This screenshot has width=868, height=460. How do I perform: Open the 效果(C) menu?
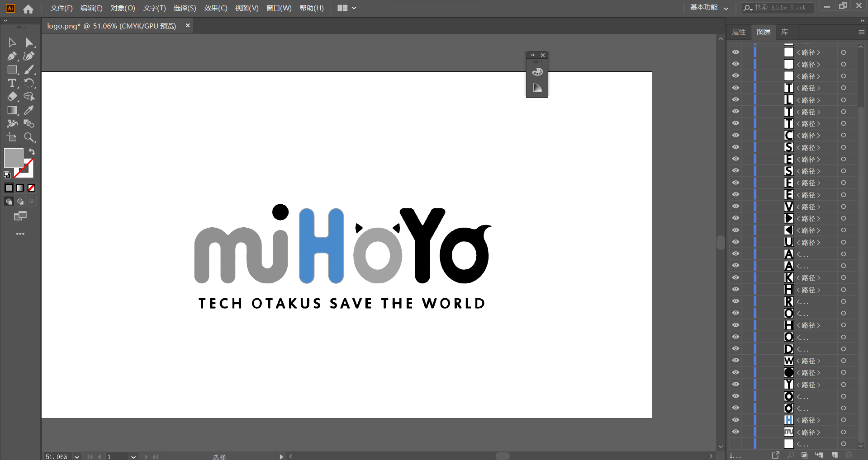(216, 8)
